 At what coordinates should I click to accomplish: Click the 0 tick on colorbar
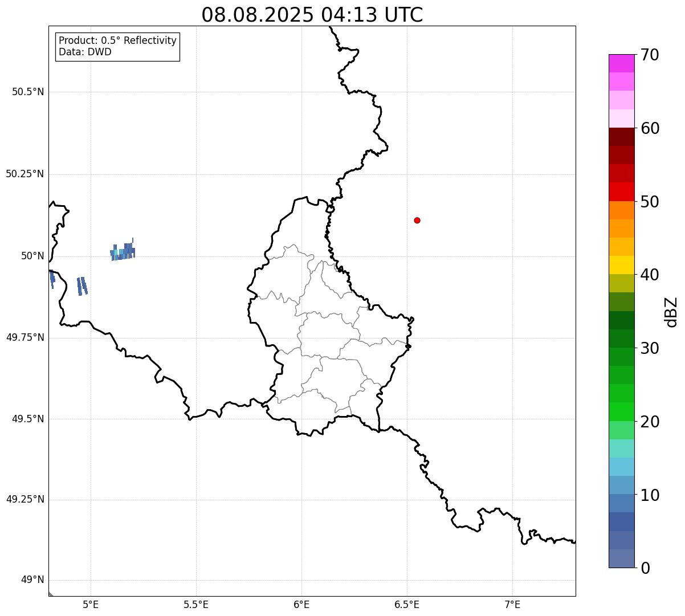point(645,568)
